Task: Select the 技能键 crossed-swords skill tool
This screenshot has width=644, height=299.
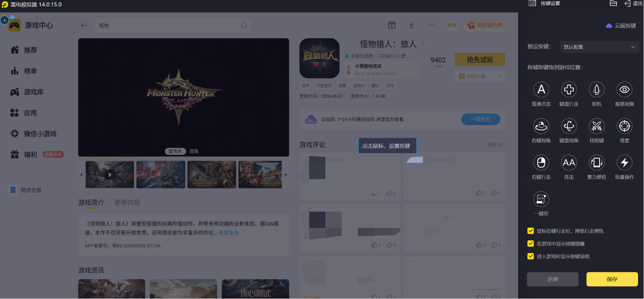Action: pos(597,126)
